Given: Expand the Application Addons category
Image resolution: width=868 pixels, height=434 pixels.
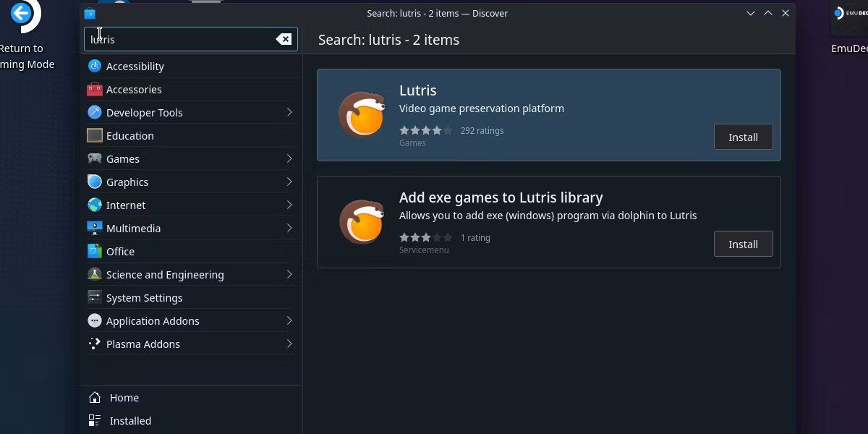Looking at the screenshot, I should click(289, 320).
